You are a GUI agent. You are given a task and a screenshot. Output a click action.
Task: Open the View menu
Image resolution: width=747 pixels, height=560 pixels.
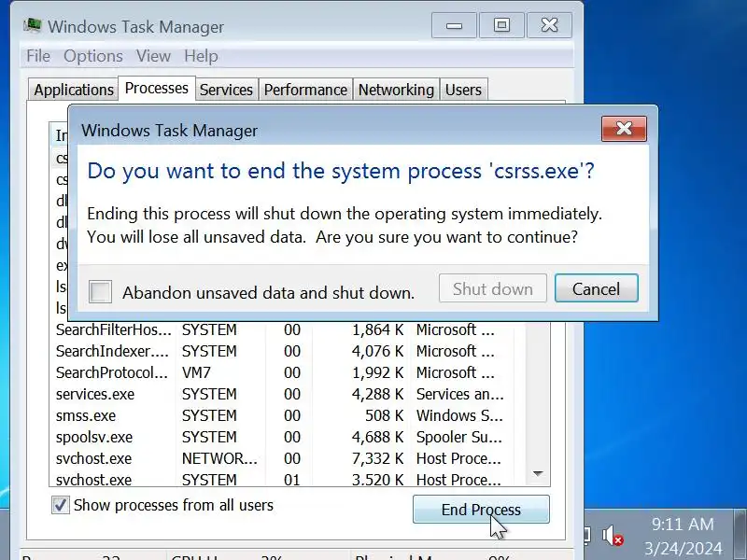point(153,56)
